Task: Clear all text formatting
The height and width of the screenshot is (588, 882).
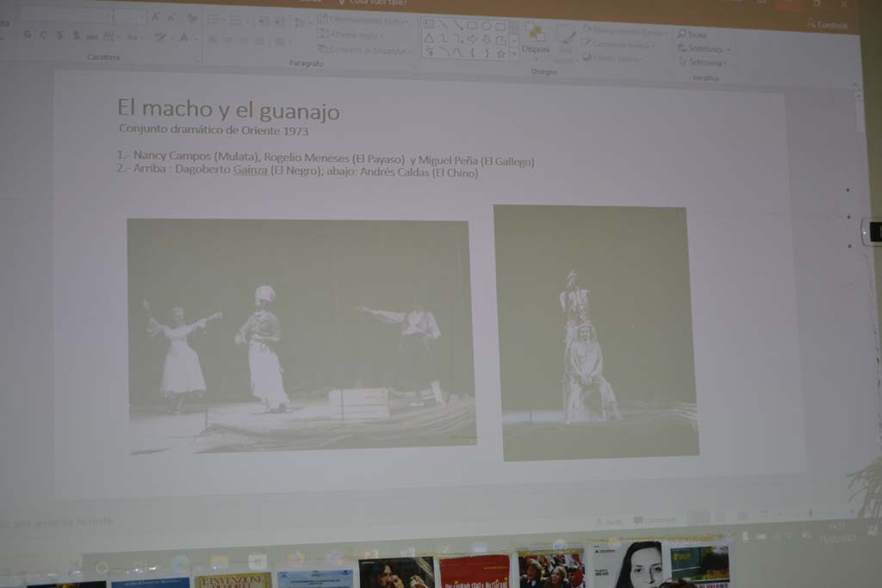Action: pyautogui.click(x=192, y=18)
